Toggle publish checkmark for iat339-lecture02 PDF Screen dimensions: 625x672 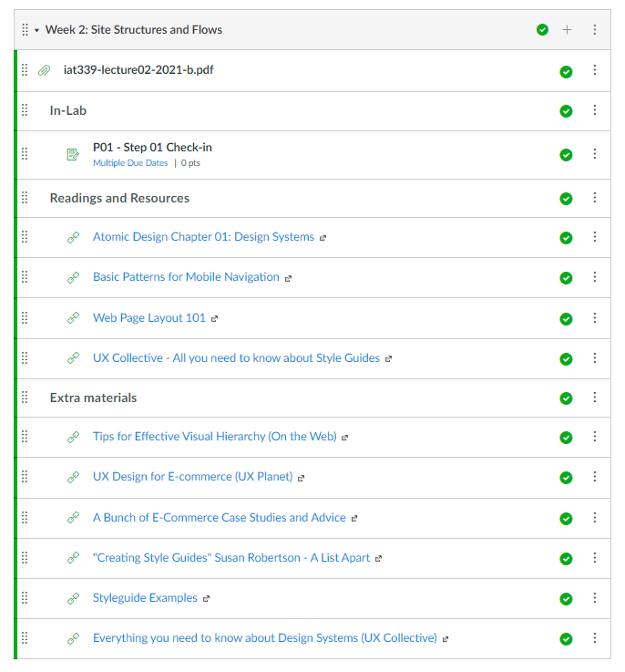[566, 71]
